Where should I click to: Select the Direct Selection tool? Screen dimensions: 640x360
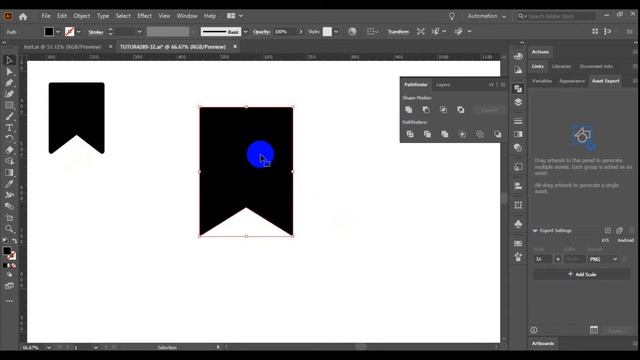tap(9, 72)
